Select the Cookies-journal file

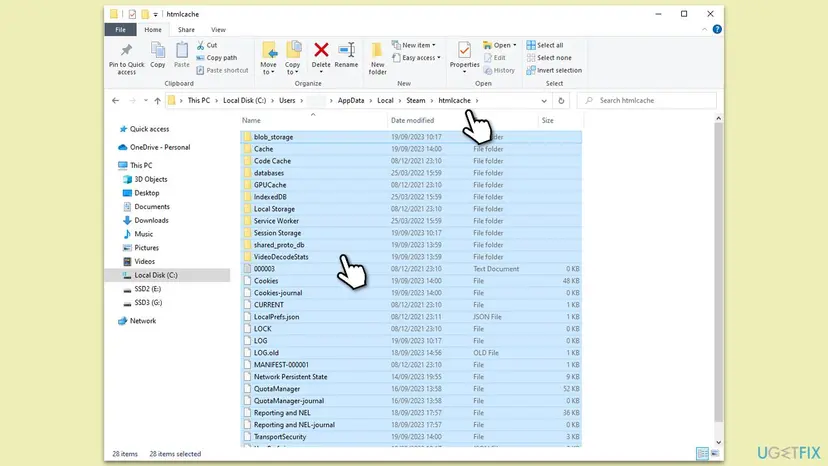[411, 293]
